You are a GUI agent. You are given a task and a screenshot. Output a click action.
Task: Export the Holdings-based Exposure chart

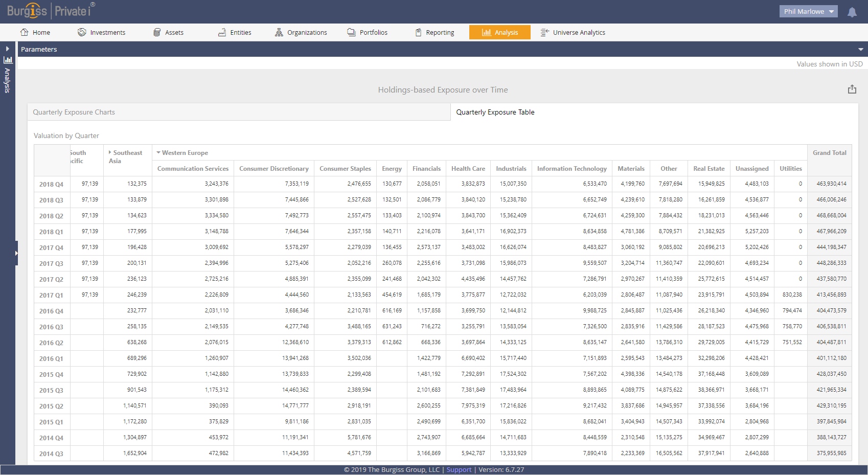coord(852,89)
